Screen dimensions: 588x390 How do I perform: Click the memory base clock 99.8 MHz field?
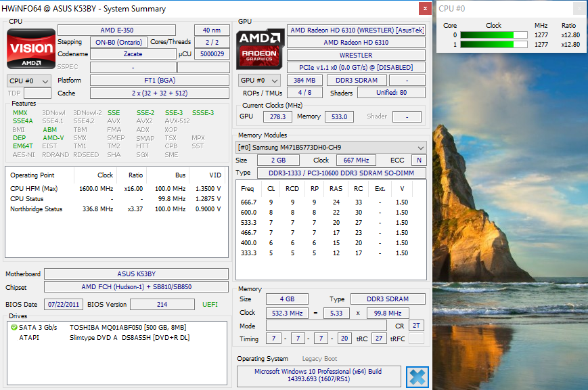pyautogui.click(x=388, y=313)
